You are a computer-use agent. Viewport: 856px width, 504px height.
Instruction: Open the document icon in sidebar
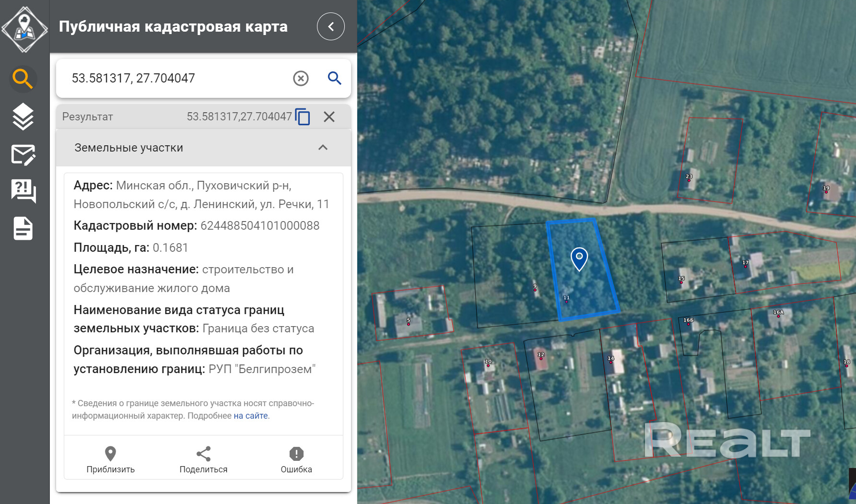click(23, 228)
